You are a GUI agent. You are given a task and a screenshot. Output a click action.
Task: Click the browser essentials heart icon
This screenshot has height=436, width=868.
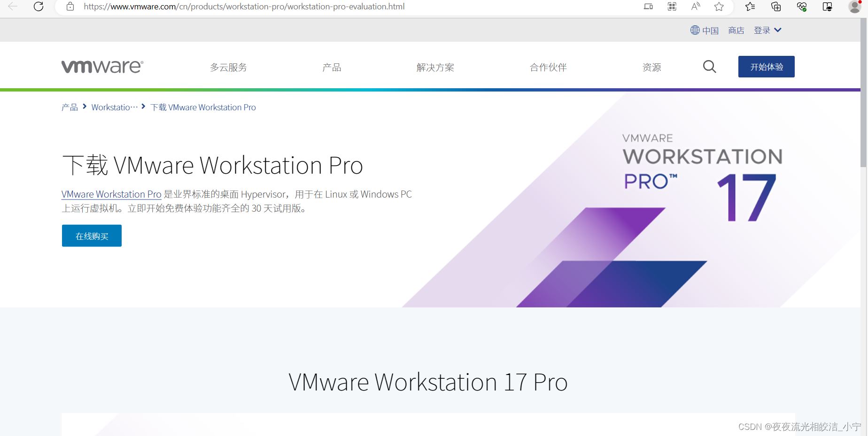pos(802,7)
